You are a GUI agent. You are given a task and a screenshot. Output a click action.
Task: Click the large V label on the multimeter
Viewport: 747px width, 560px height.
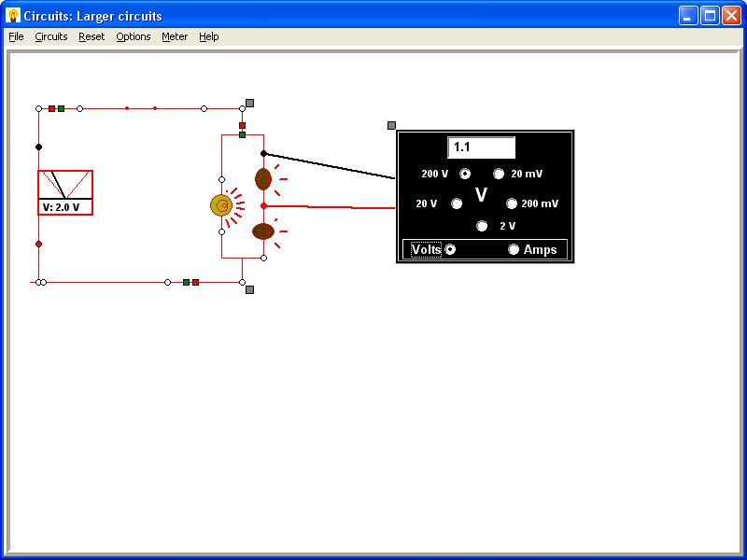pos(481,195)
